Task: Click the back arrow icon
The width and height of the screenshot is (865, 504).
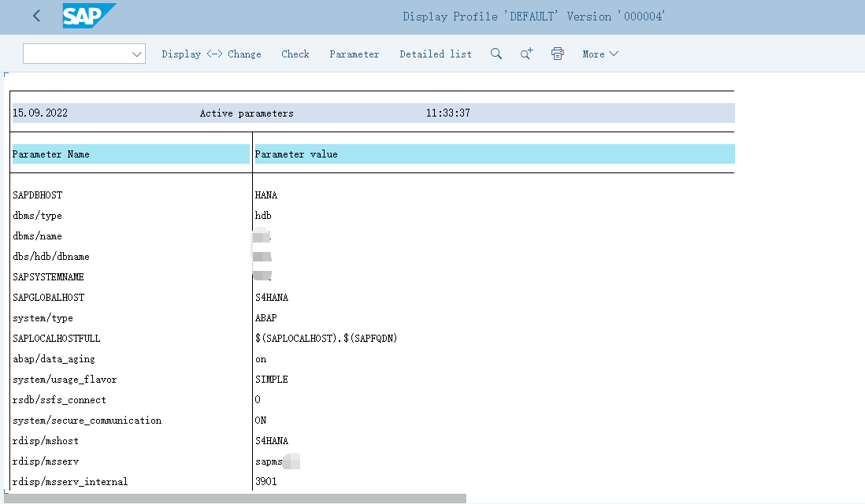Action: [36, 16]
